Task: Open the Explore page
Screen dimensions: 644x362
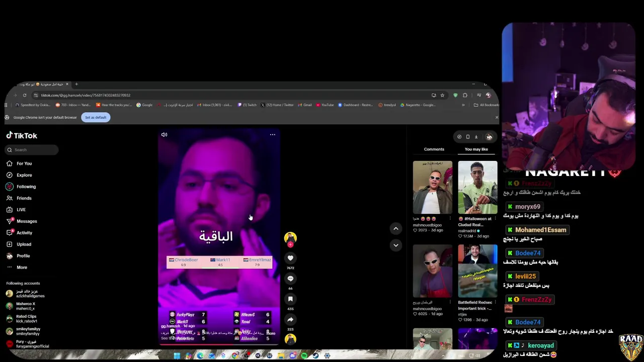Action: point(19,175)
